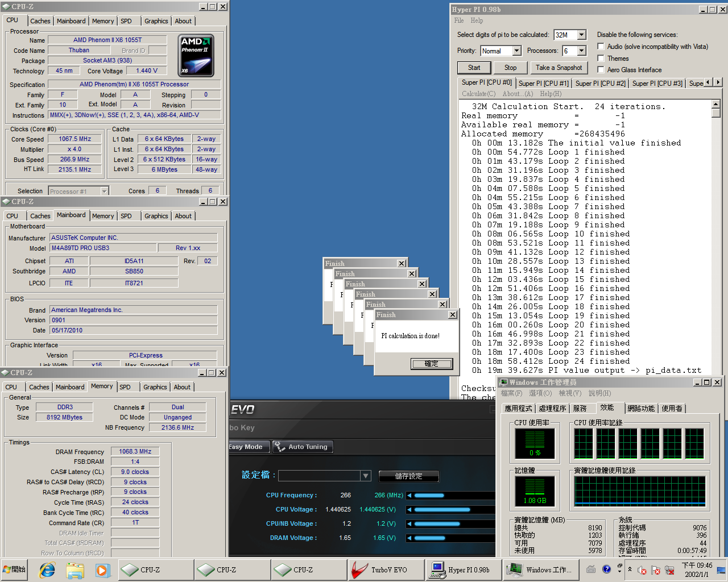The height and width of the screenshot is (582, 728).
Task: Open the Windows Start button
Action: [x=15, y=569]
